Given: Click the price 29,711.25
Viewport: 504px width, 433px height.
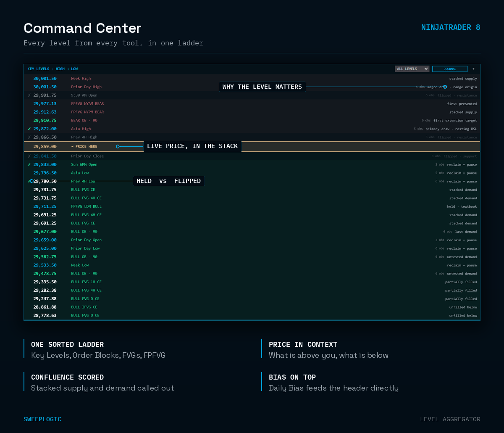Looking at the screenshot, I should point(45,206).
